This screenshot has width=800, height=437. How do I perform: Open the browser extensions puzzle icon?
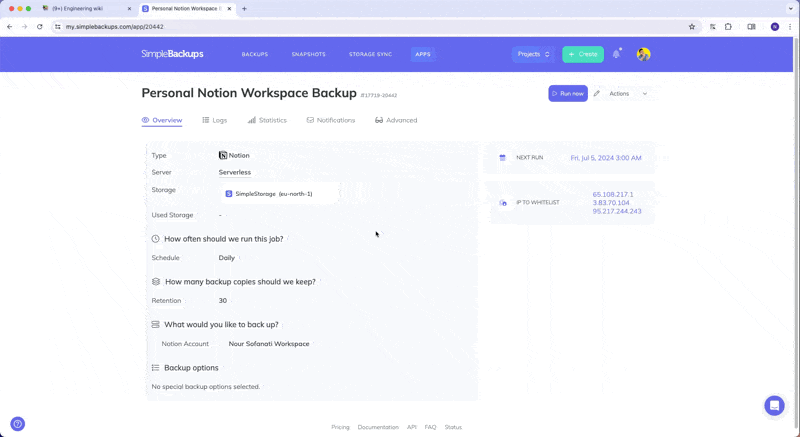click(728, 27)
